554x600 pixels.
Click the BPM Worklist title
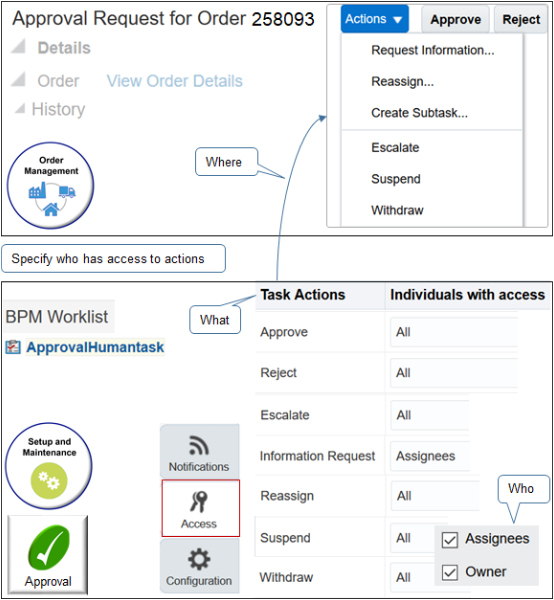(x=57, y=316)
